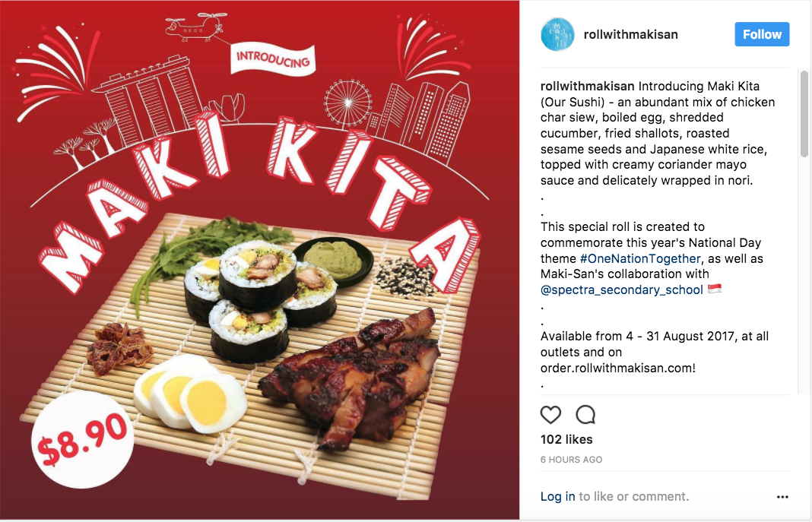Image resolution: width=812 pixels, height=522 pixels.
Task: Click the Singapore flag emoji in caption
Action: tap(715, 289)
